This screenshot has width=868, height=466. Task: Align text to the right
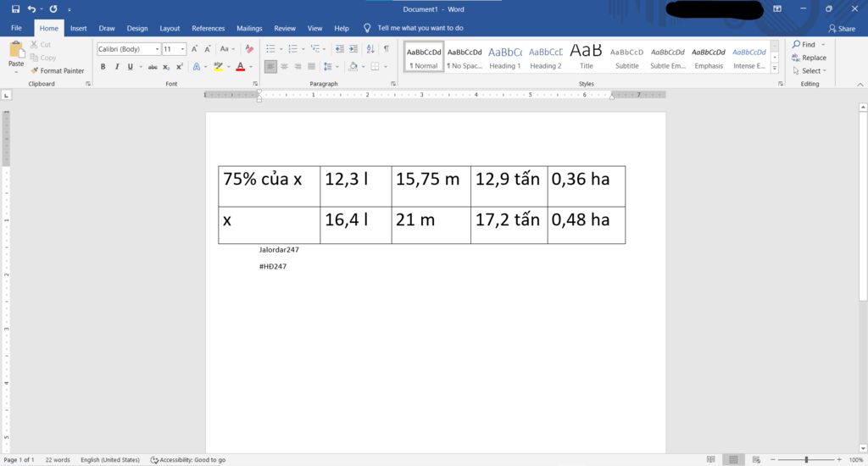(298, 66)
